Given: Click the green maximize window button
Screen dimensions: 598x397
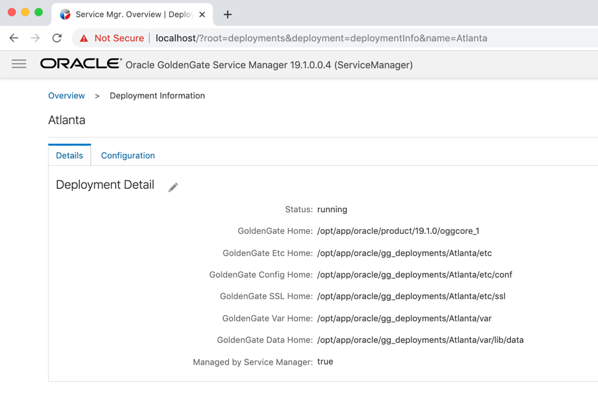Looking at the screenshot, I should pyautogui.click(x=39, y=12).
